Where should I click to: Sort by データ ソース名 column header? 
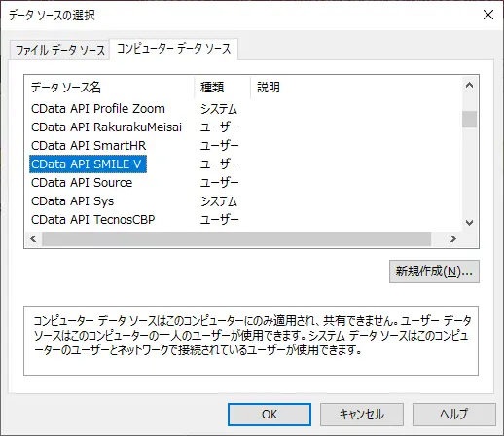tap(110, 88)
